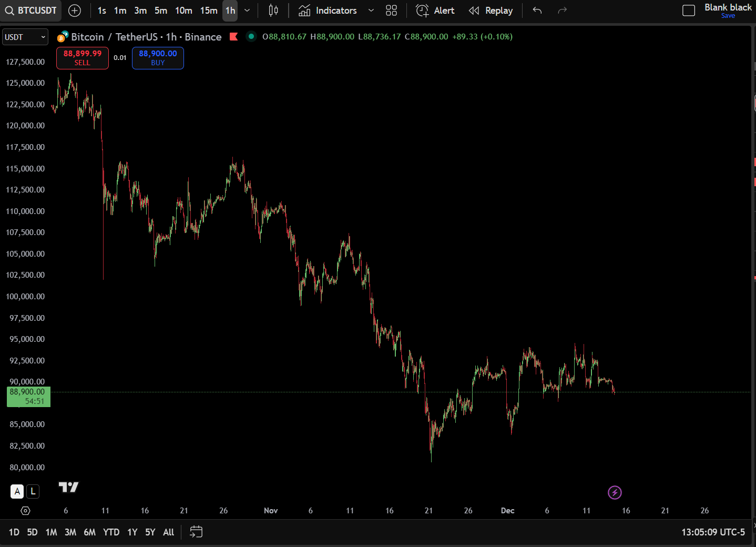
Task: Click the TradingView logo on the chart
Action: pyautogui.click(x=68, y=488)
